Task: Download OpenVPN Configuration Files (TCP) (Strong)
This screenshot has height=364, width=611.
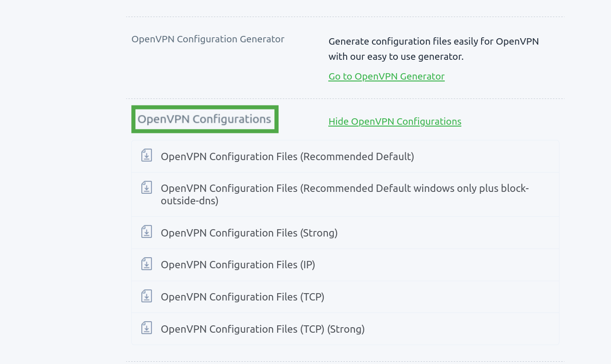Action: click(262, 329)
